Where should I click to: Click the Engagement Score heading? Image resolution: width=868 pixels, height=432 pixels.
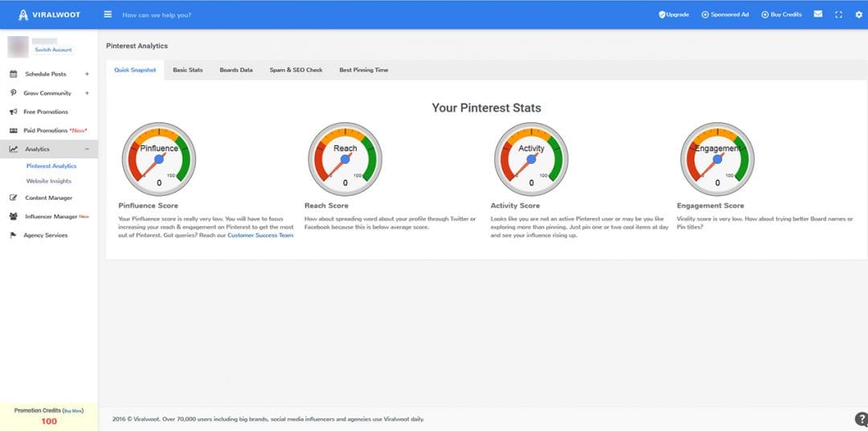710,206
